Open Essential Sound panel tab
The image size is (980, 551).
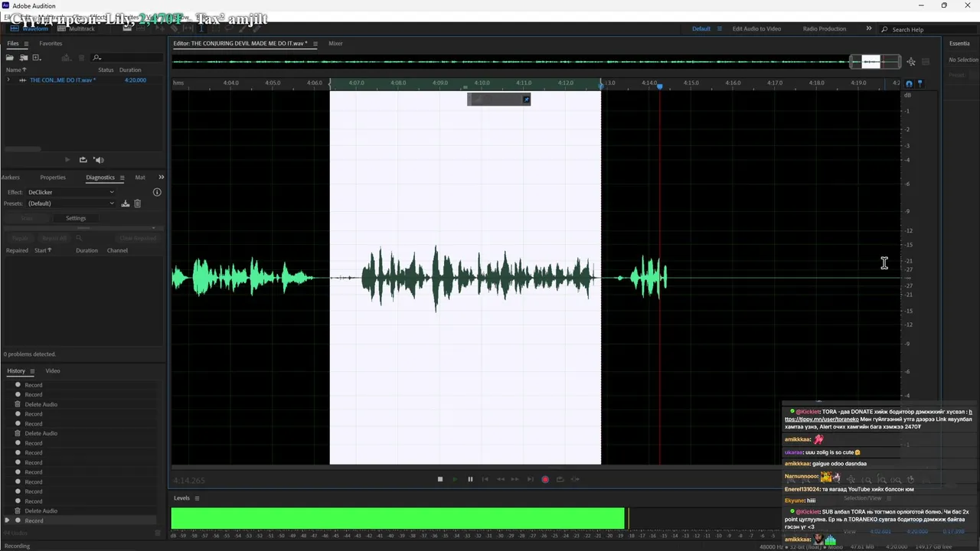[959, 44]
